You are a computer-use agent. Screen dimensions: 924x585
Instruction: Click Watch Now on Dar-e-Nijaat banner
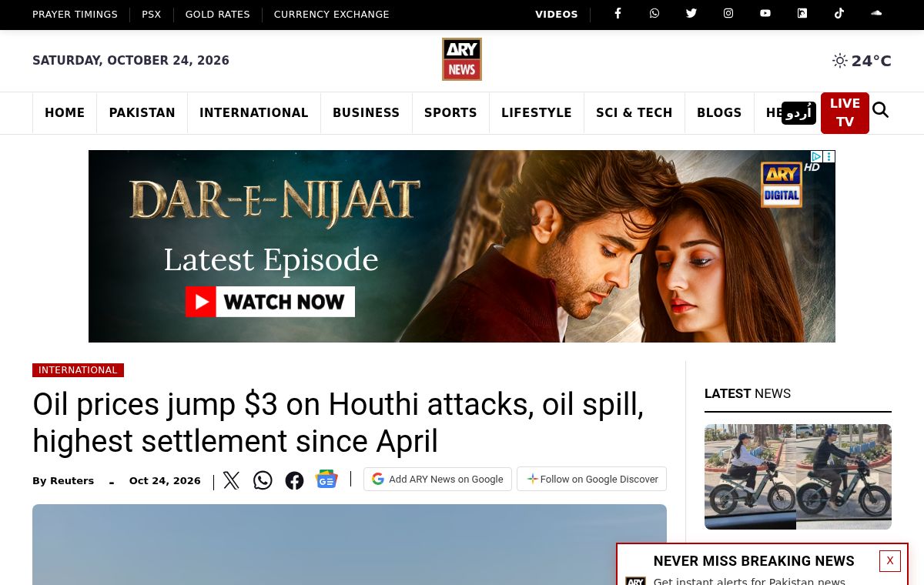[270, 302]
